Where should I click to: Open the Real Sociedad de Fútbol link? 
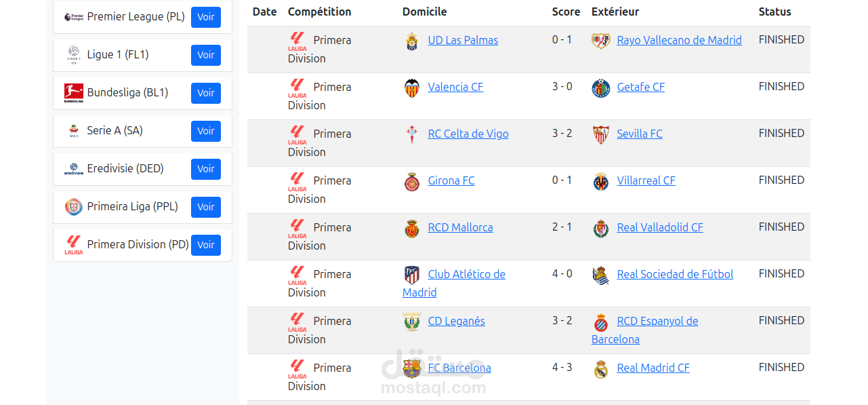coord(675,274)
